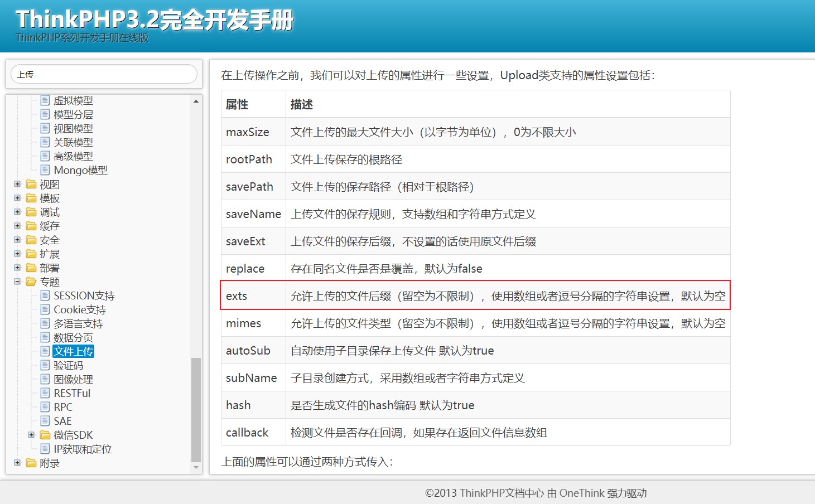Click the folder icon beside 扩展

pyautogui.click(x=31, y=254)
